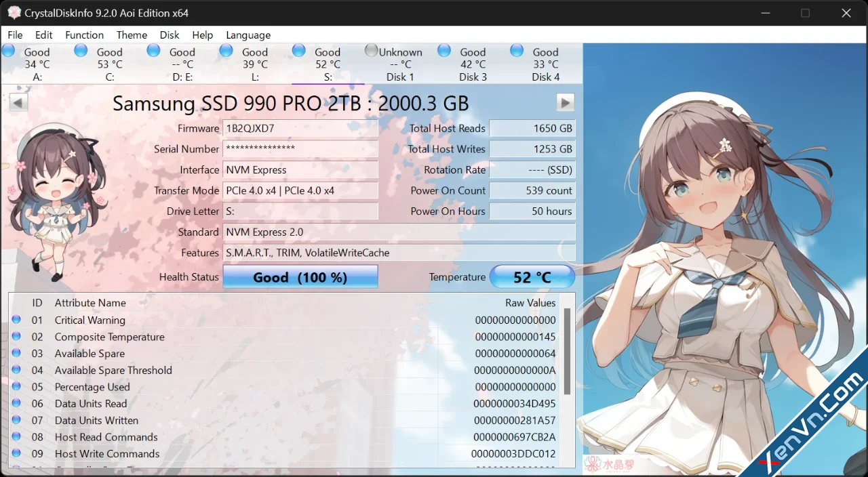The height and width of the screenshot is (477, 868).
Task: Click raw value 00000003DDC012
Action: 514,454
